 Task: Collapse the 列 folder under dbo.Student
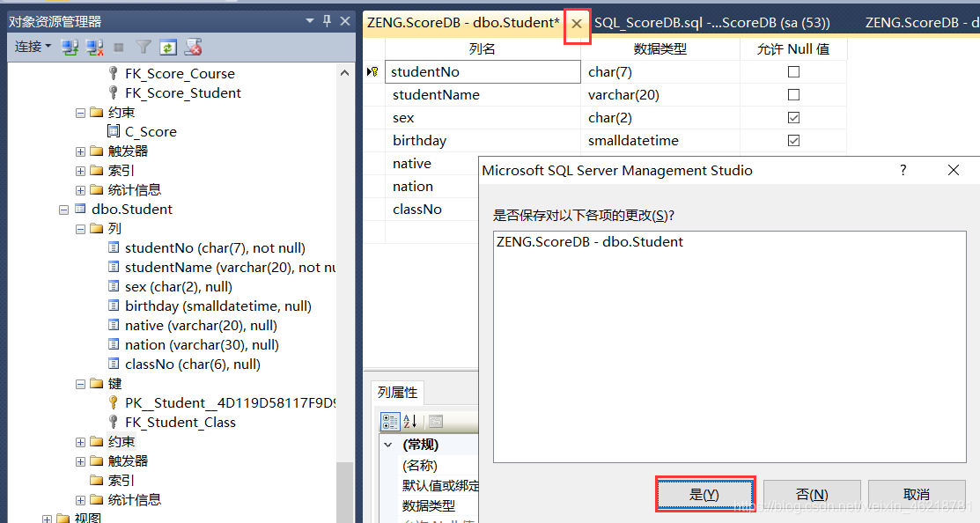(x=81, y=229)
